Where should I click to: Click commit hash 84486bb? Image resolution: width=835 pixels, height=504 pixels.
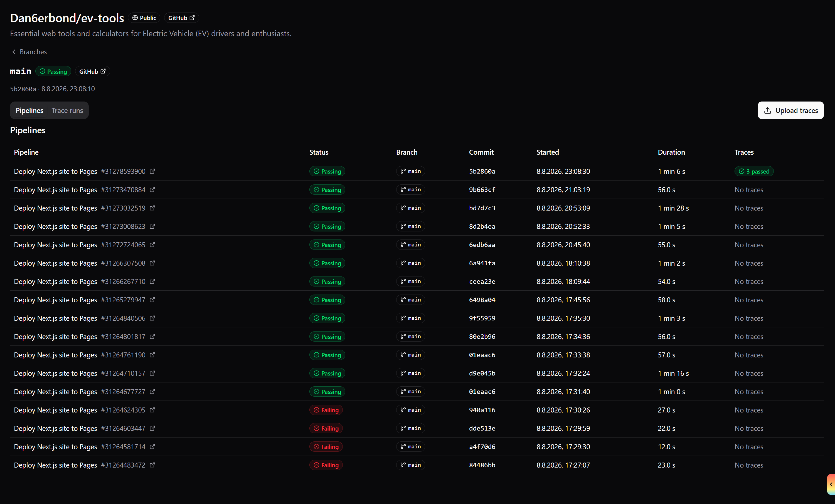pos(482,465)
